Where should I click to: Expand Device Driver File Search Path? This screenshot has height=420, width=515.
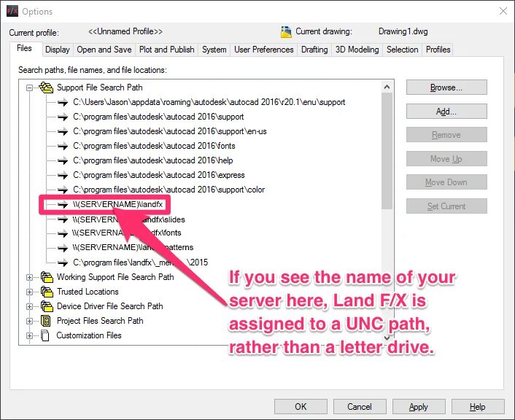click(x=30, y=306)
